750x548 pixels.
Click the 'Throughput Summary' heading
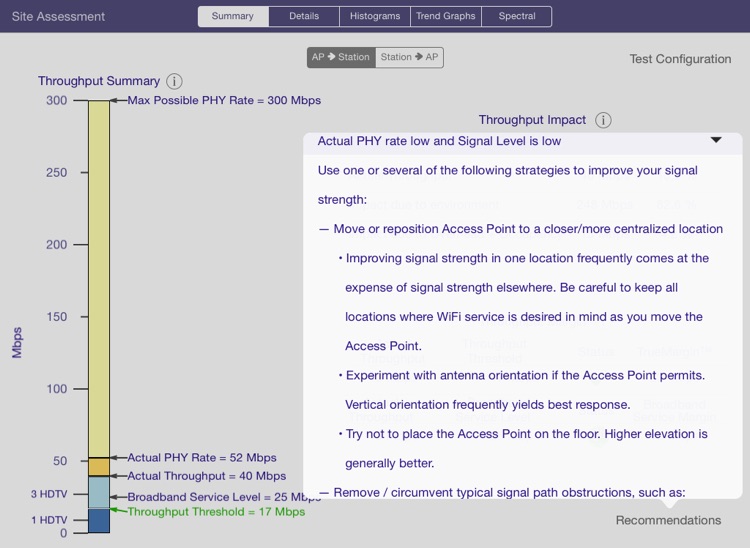tap(99, 81)
